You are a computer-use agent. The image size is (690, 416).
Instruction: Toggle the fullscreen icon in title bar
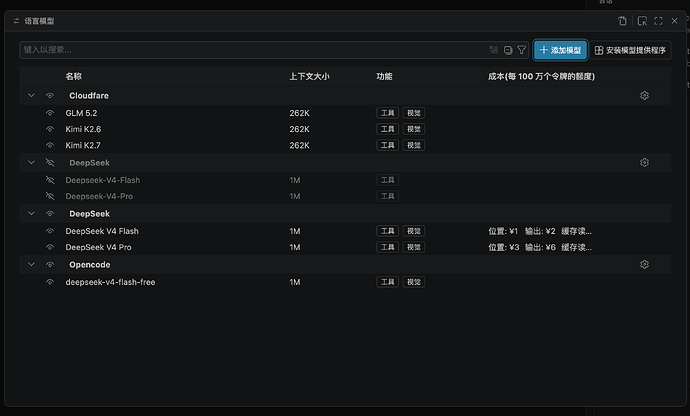pos(658,21)
